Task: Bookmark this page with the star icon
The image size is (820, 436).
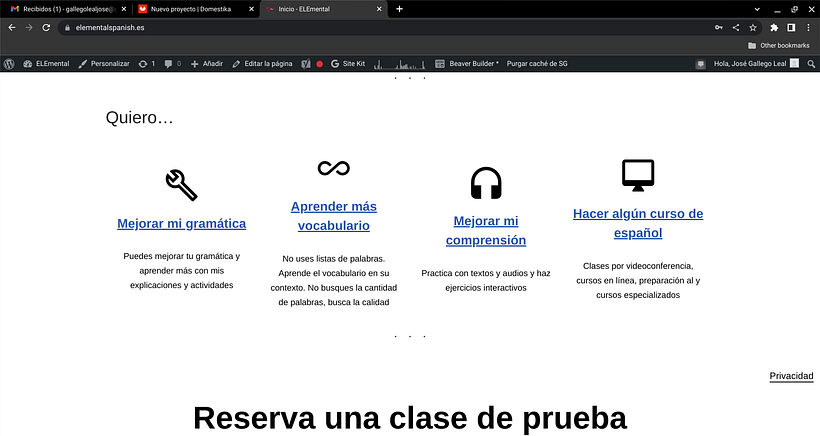Action: [x=753, y=28]
